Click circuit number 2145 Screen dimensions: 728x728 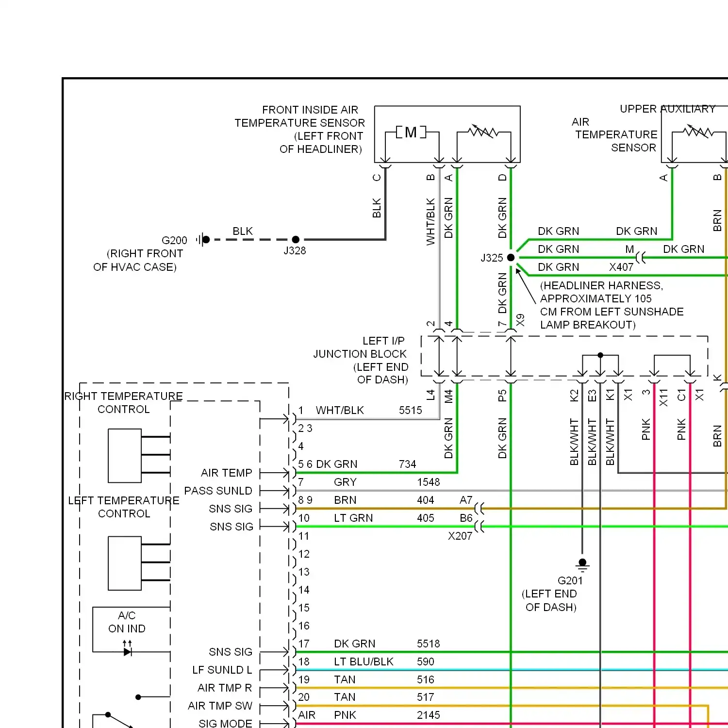click(429, 715)
